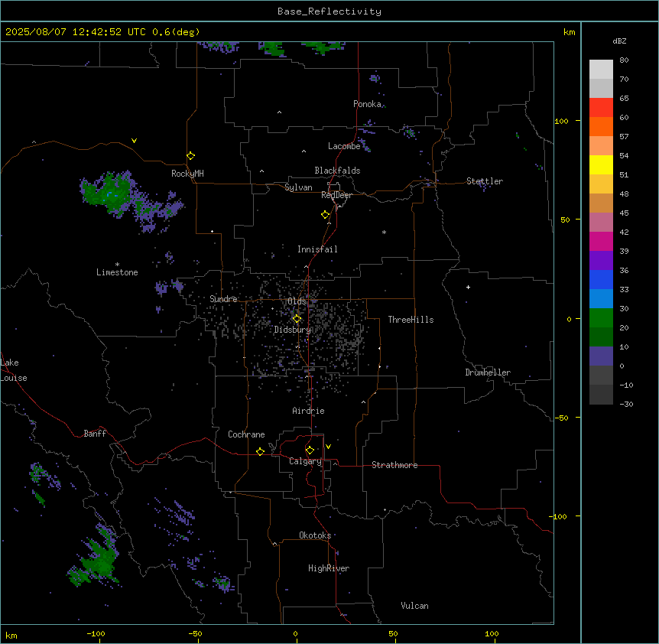
Task: Click the HighRiver label
Action: 329,568
